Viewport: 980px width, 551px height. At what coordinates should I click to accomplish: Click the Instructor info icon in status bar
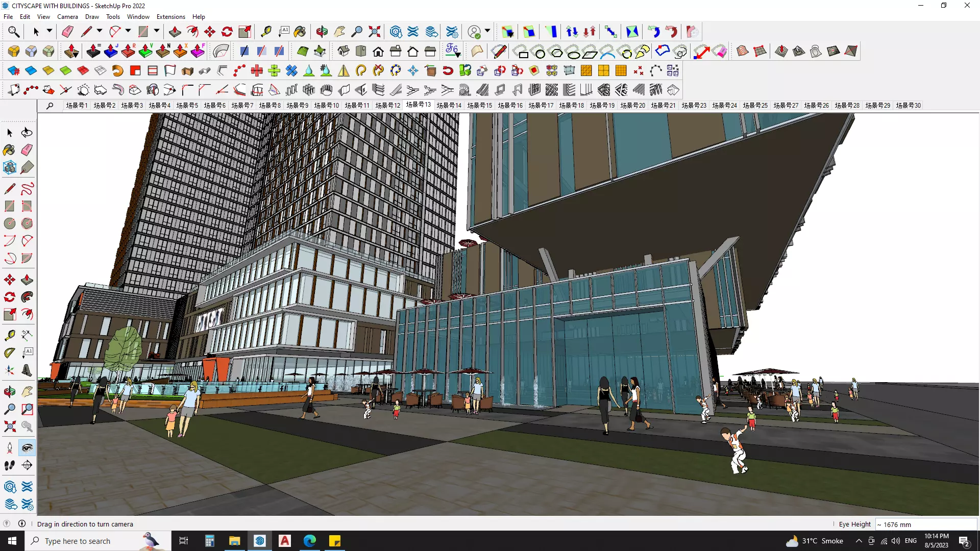[x=22, y=524]
